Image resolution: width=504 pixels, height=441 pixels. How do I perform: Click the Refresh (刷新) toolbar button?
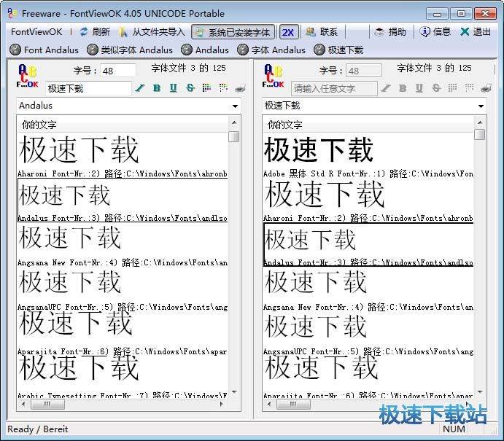(94, 32)
